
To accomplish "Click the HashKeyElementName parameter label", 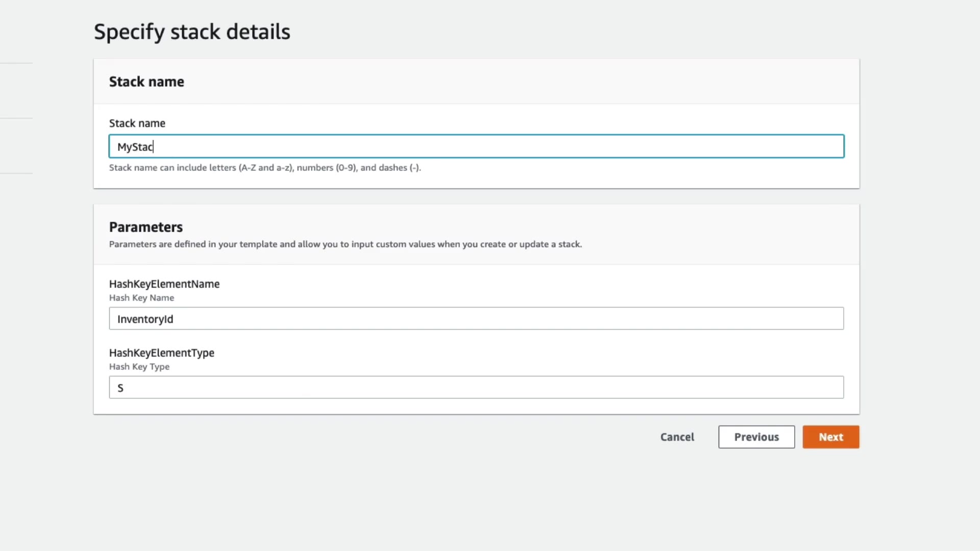I will click(x=164, y=284).
